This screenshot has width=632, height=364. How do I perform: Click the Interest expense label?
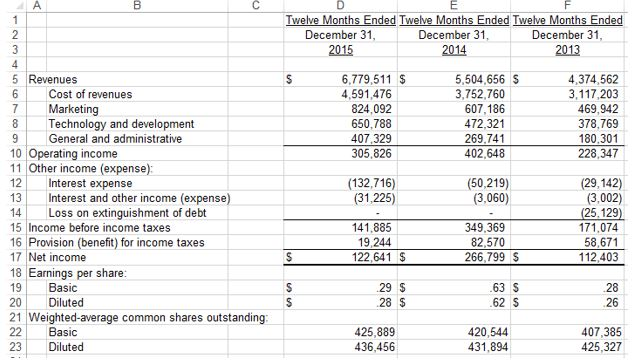(90, 183)
